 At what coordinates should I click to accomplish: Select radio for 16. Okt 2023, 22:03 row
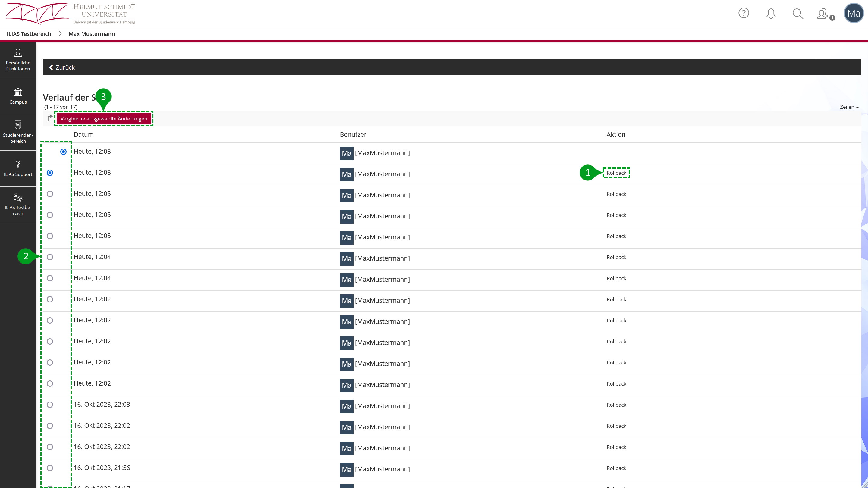(50, 405)
